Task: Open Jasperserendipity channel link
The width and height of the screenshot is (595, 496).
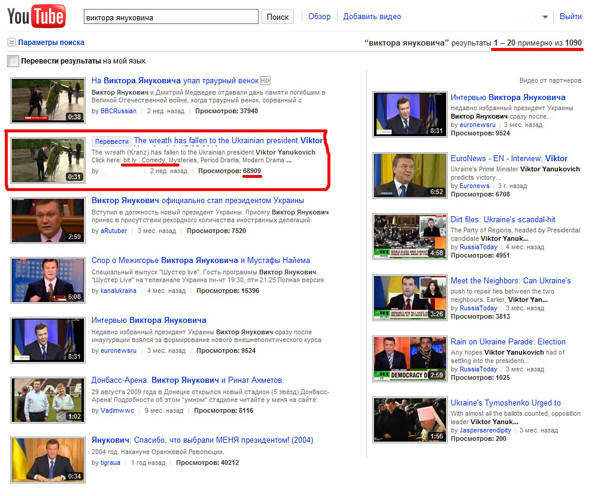Action: [485, 430]
